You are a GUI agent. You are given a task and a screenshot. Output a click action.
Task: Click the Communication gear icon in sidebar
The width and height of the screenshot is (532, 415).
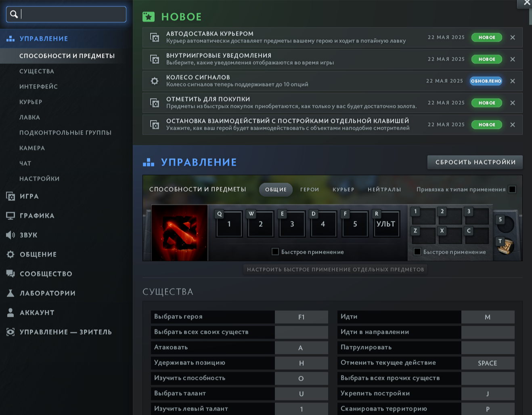pos(10,255)
